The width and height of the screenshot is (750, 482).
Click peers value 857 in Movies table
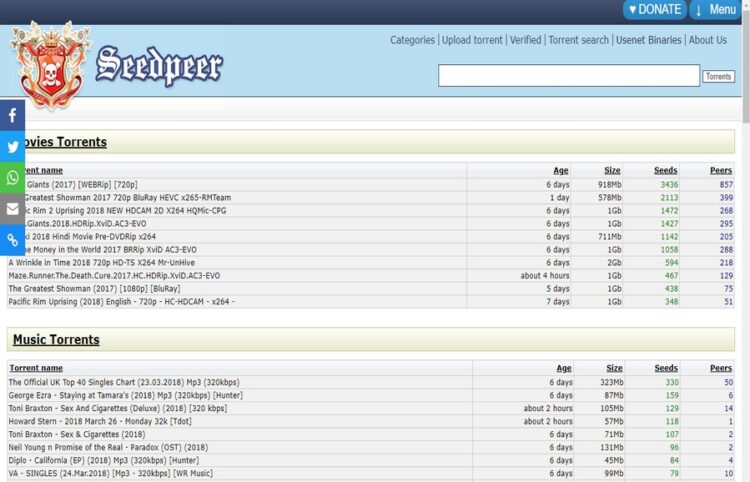pos(726,185)
